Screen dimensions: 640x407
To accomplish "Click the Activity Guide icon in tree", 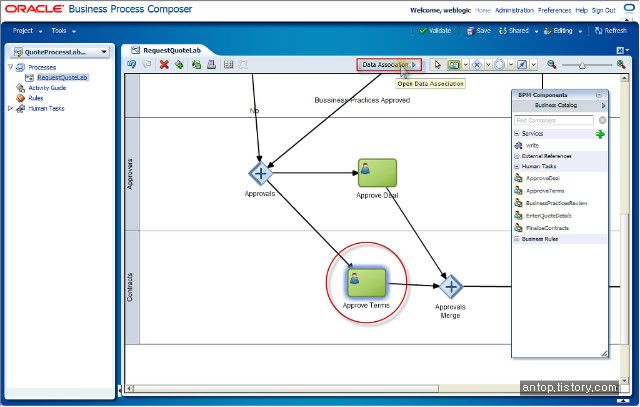I will tap(20, 88).
